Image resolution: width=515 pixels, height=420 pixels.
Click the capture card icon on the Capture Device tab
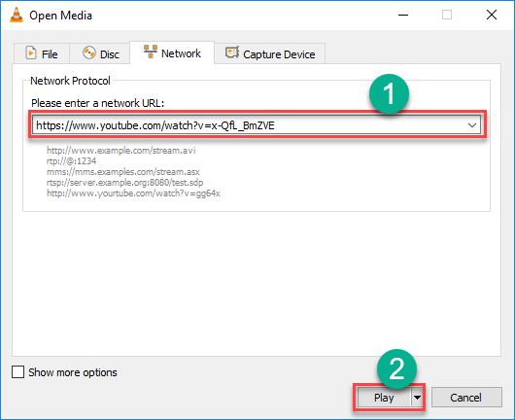point(232,52)
